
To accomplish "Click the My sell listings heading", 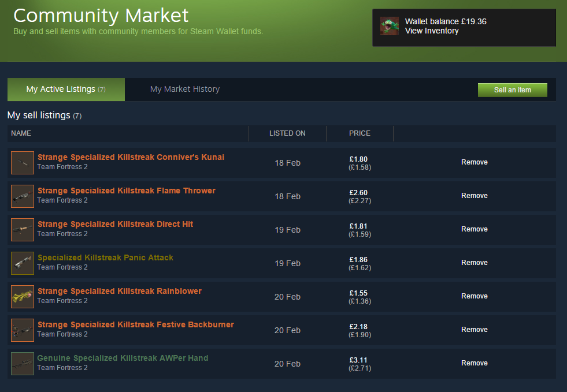I will point(39,115).
